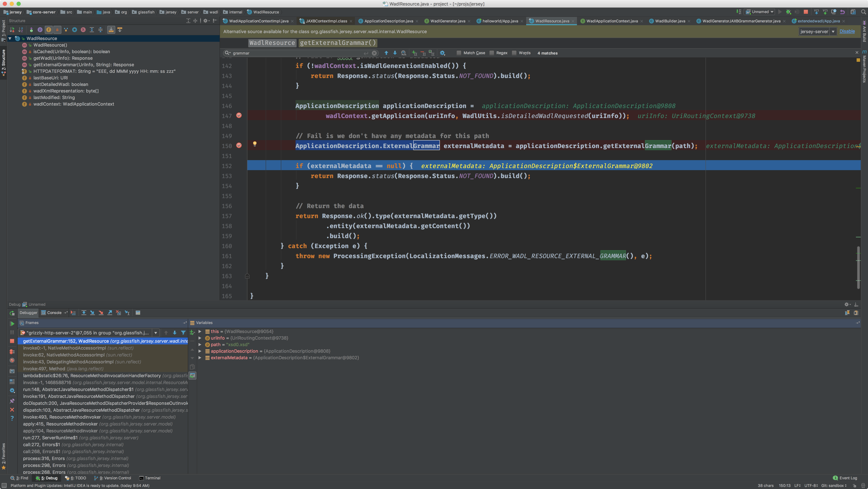Click the Thread Dump camera icon
Screen dimensions: 868x489
12,371
